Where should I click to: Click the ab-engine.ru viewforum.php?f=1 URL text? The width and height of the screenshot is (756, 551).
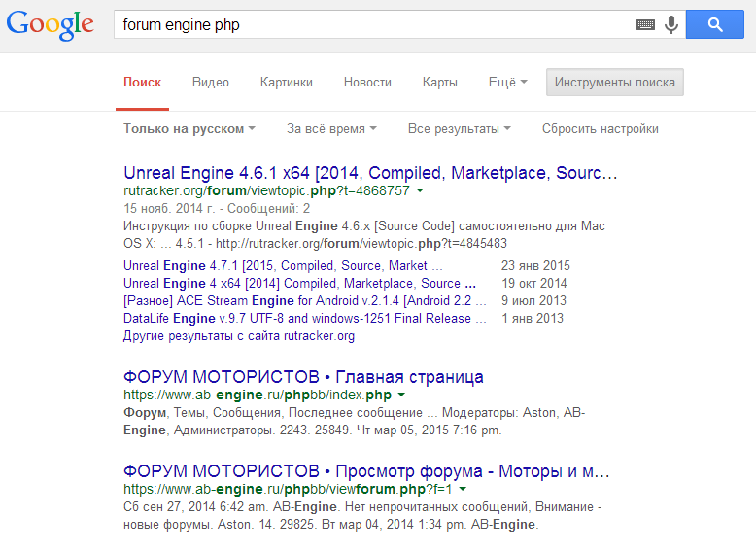(288, 490)
